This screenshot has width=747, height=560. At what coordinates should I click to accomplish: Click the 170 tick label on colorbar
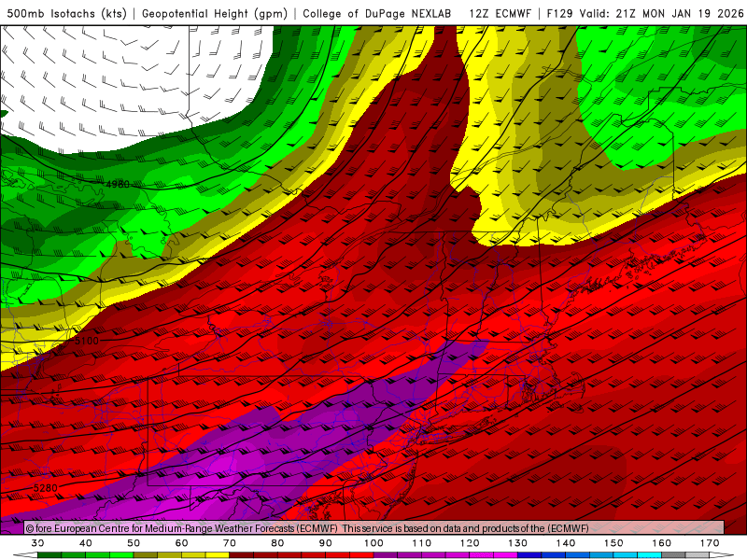pyautogui.click(x=710, y=543)
